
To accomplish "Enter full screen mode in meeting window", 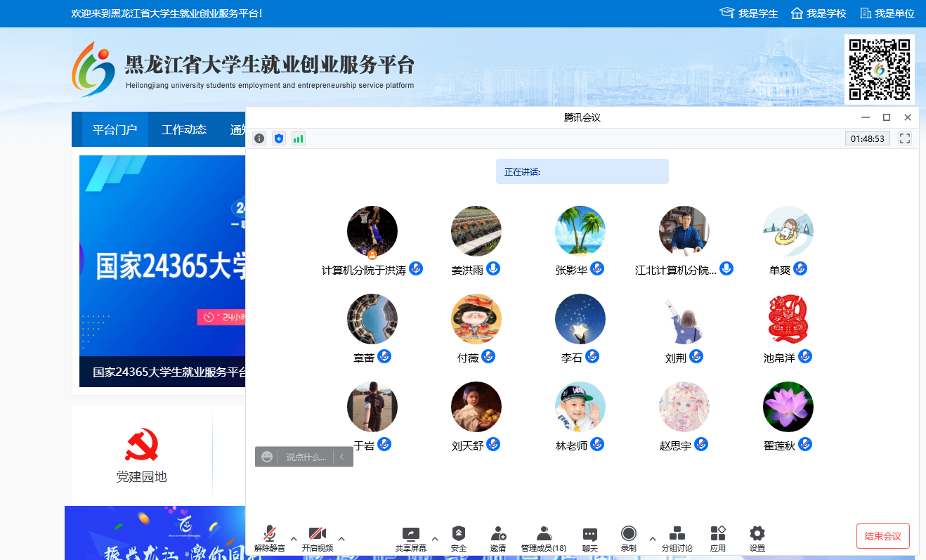I will tap(905, 138).
